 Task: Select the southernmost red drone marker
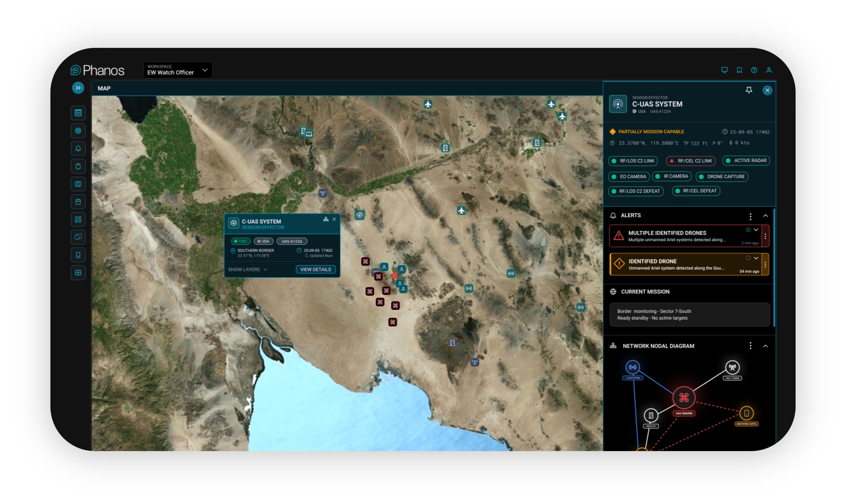point(392,322)
